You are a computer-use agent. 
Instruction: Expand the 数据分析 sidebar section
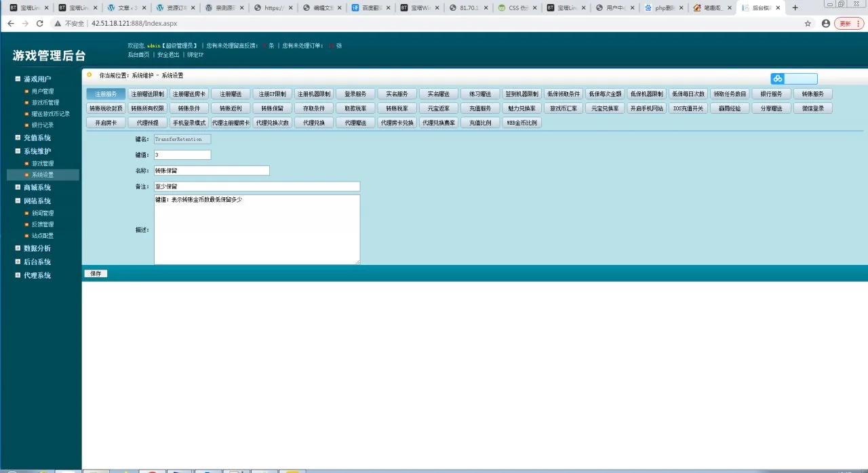tap(18, 248)
